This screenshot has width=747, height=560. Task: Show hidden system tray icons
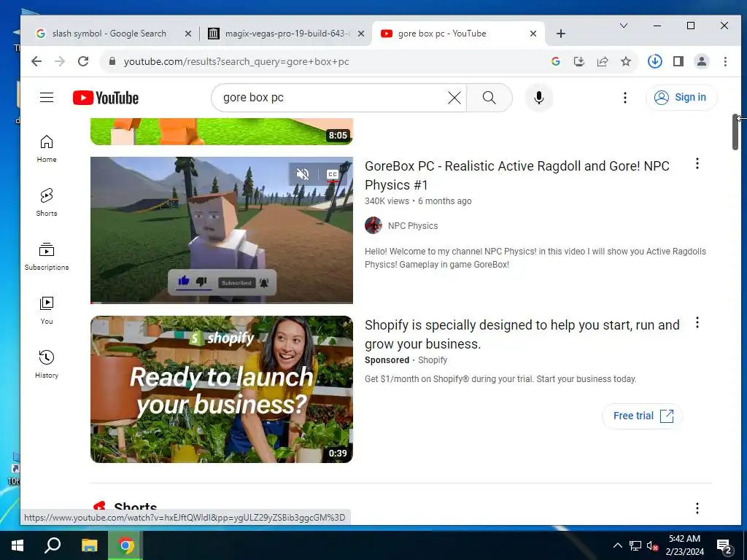(x=617, y=545)
